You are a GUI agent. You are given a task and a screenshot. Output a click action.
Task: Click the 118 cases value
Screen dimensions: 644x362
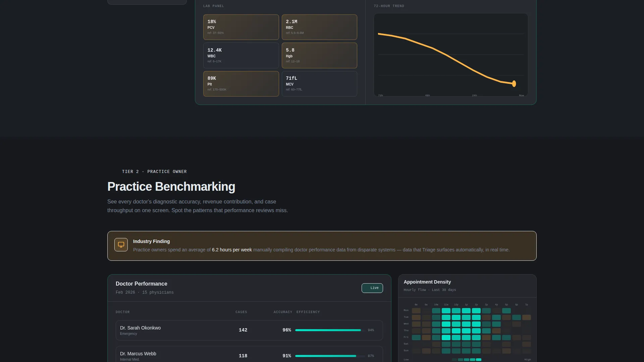click(243, 356)
